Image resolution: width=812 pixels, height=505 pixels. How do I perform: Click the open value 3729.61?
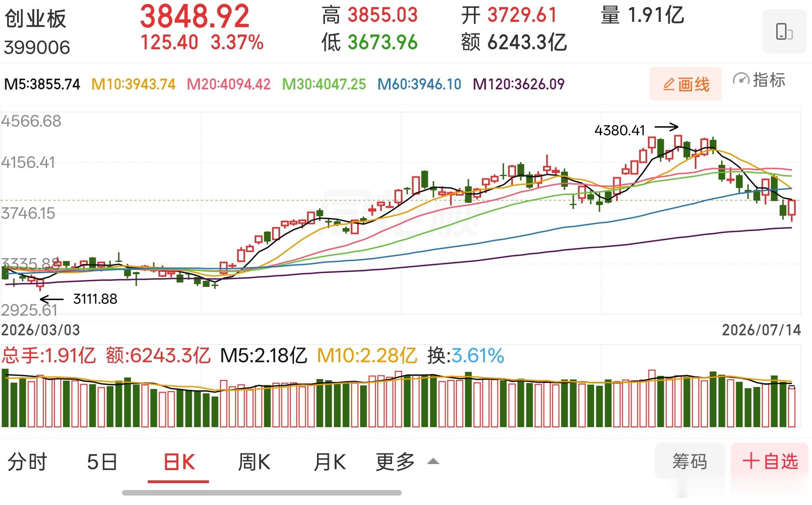522,15
